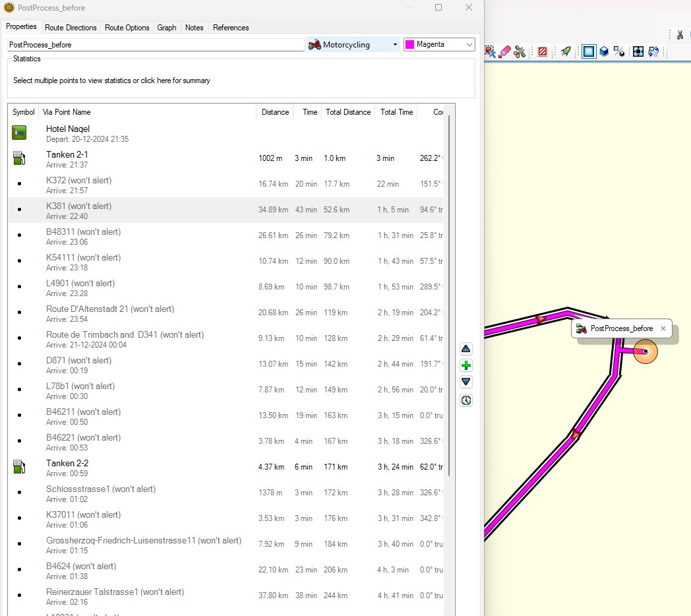Switch to the Route Directions tab
Screen dimensions: 691x616
(x=71, y=28)
